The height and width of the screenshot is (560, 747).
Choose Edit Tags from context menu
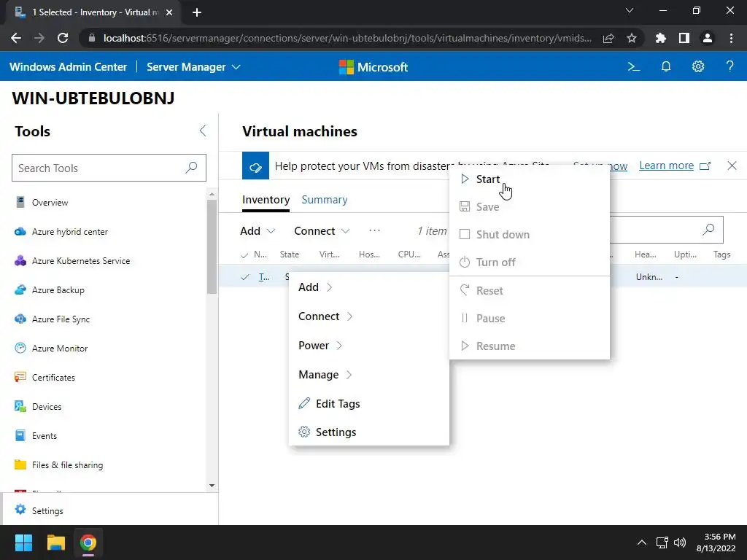(368, 403)
